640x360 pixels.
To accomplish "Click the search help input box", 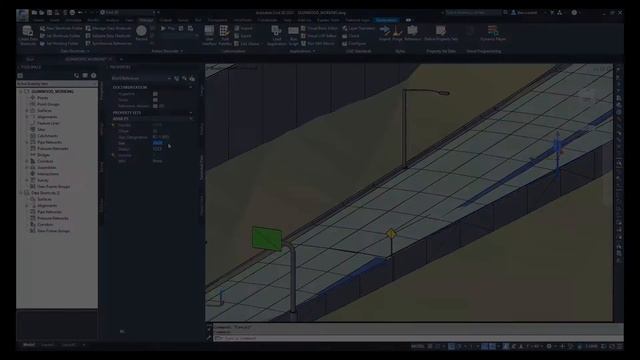I will 473,13.
